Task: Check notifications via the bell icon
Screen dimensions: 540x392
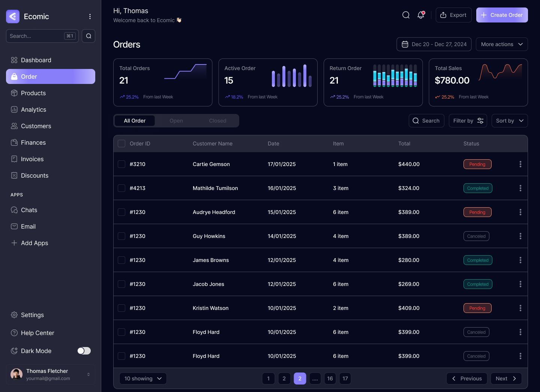Action: click(x=420, y=15)
